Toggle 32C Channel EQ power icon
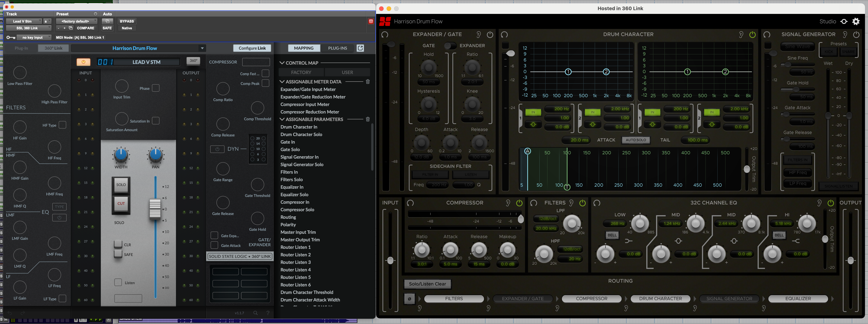 [x=831, y=203]
